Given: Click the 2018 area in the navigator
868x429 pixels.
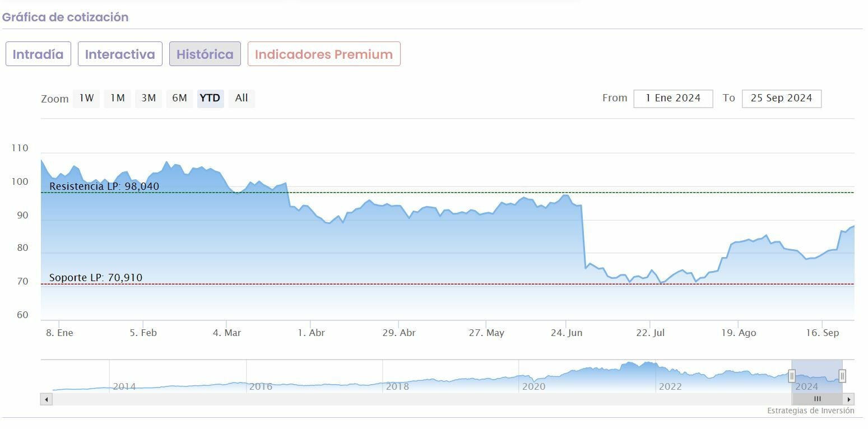Looking at the screenshot, I should pyautogui.click(x=397, y=386).
